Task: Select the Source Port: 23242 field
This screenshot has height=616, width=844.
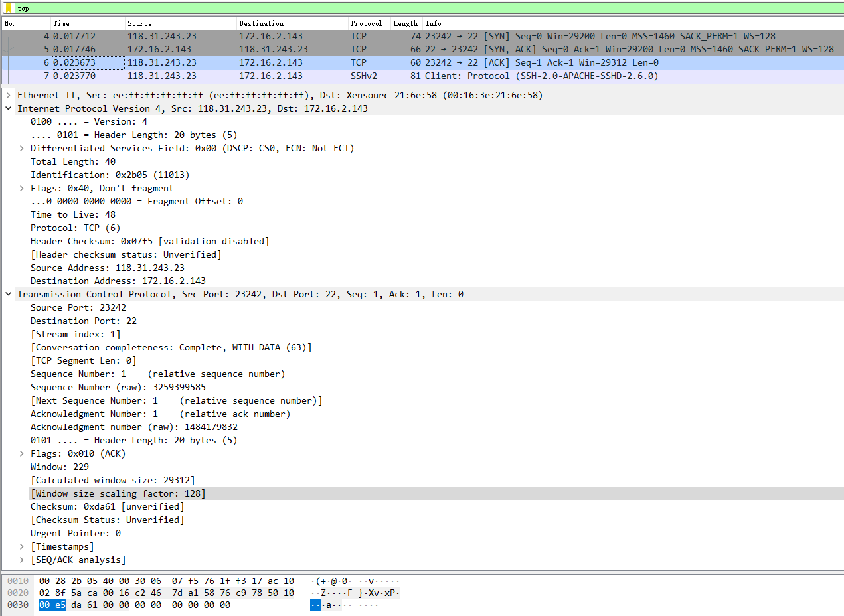Action: (x=78, y=307)
